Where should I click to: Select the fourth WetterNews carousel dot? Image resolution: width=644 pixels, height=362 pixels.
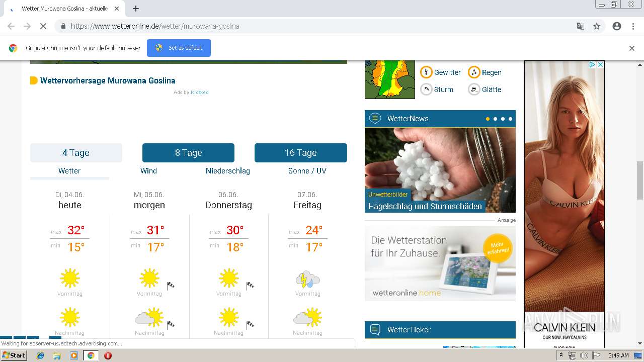coord(510,119)
